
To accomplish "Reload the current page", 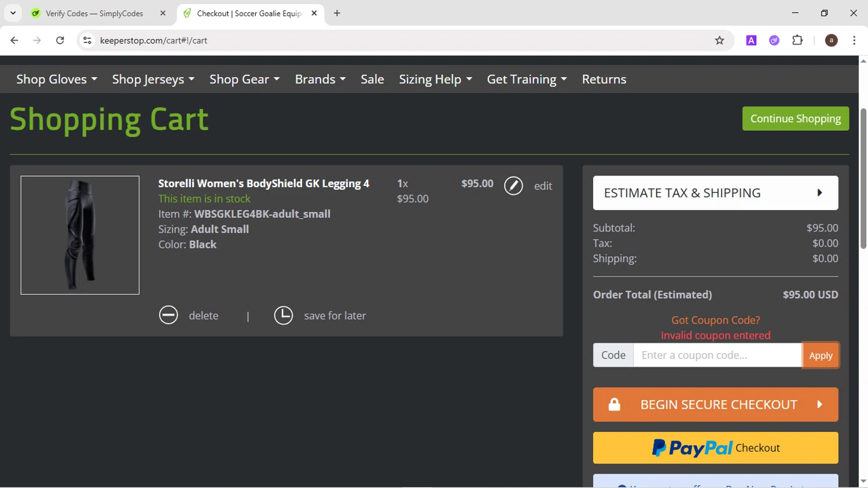I will [x=60, y=41].
